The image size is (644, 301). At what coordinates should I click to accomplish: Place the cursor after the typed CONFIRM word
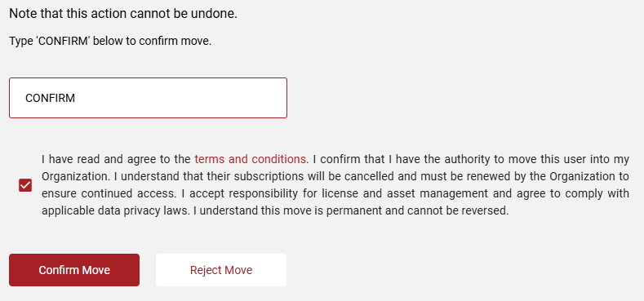tap(76, 98)
